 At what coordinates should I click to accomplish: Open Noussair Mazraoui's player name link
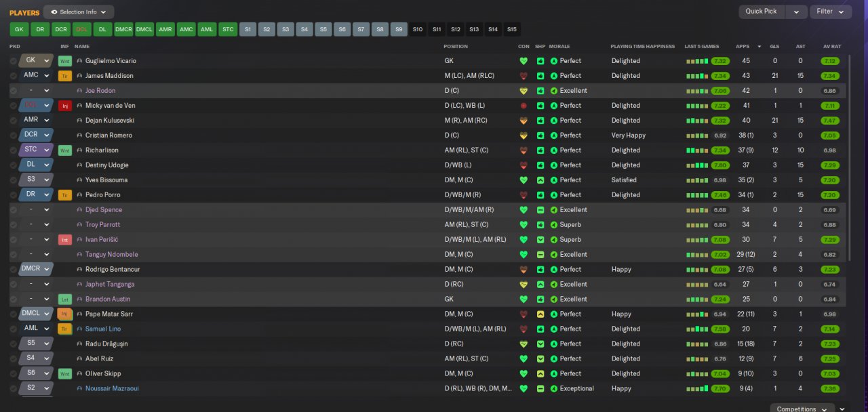[113, 389]
